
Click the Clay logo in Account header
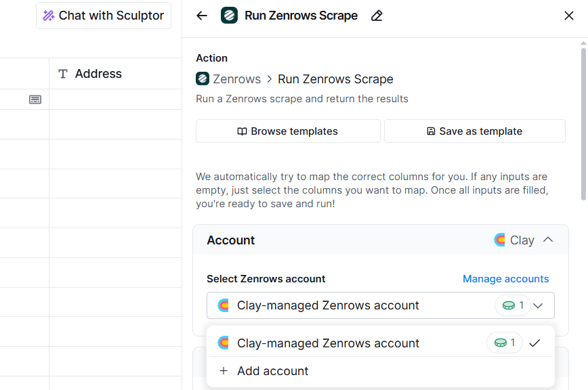[x=499, y=240]
